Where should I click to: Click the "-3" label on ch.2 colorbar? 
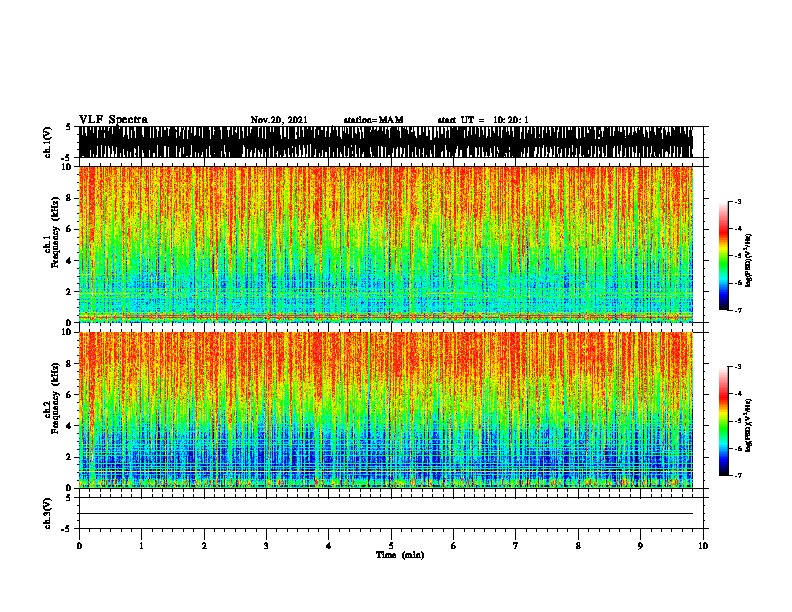click(738, 367)
